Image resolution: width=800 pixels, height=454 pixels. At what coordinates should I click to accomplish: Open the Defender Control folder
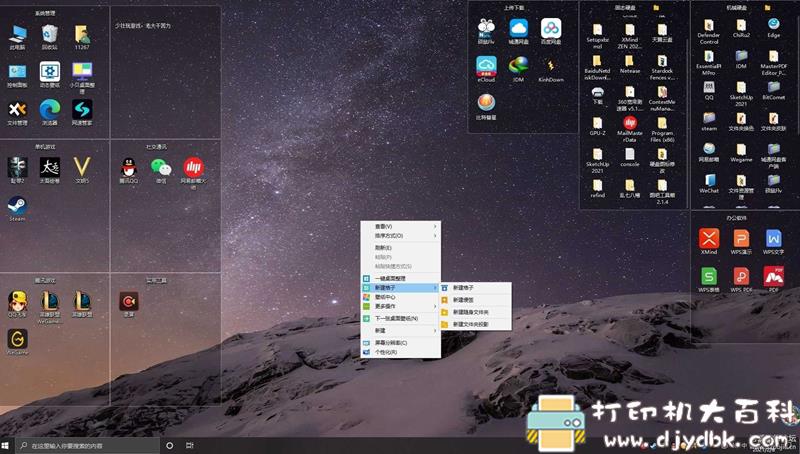[709, 32]
